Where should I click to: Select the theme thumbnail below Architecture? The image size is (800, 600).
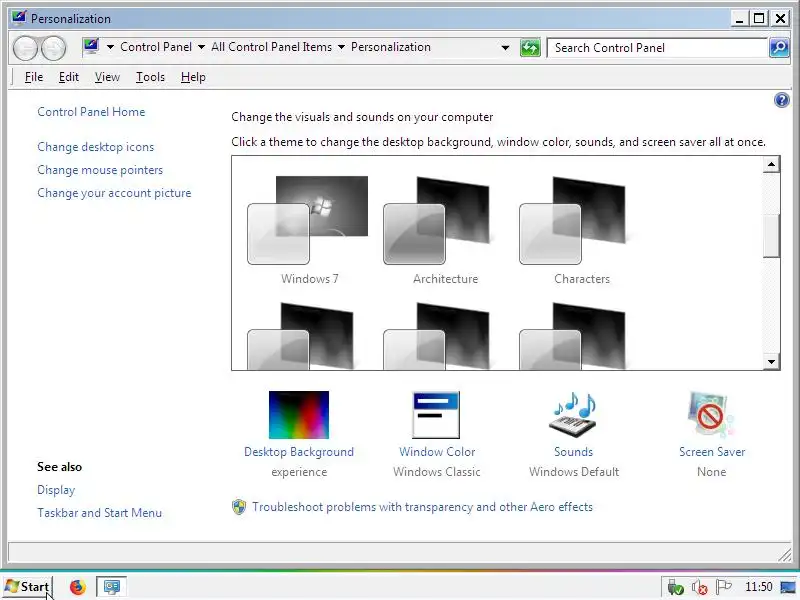point(437,336)
